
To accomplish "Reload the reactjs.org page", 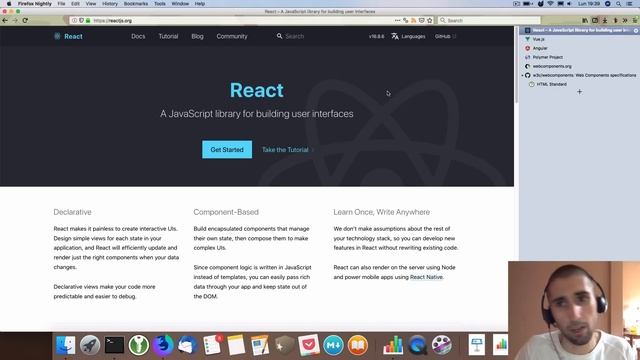I will (x=25, y=20).
